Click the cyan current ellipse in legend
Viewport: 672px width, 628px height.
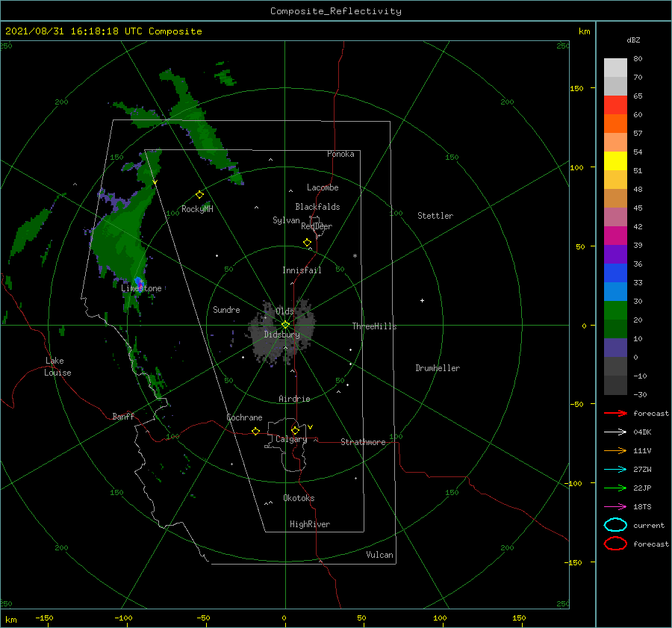[x=615, y=525]
